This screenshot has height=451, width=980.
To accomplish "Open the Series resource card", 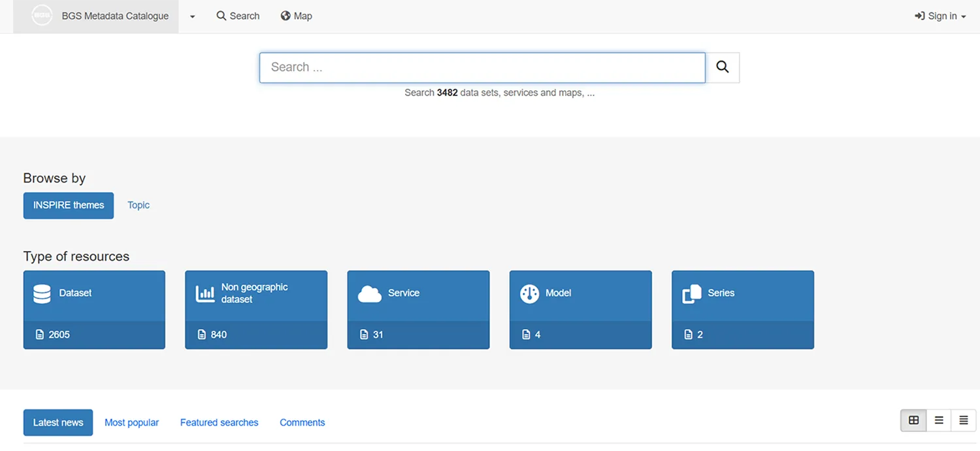I will (x=743, y=310).
